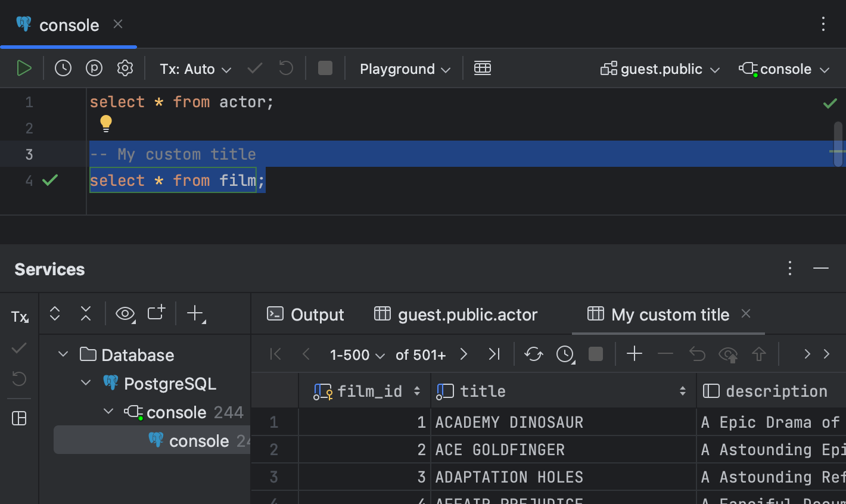846x504 pixels.
Task: Open user parameters with the P icon
Action: click(94, 68)
